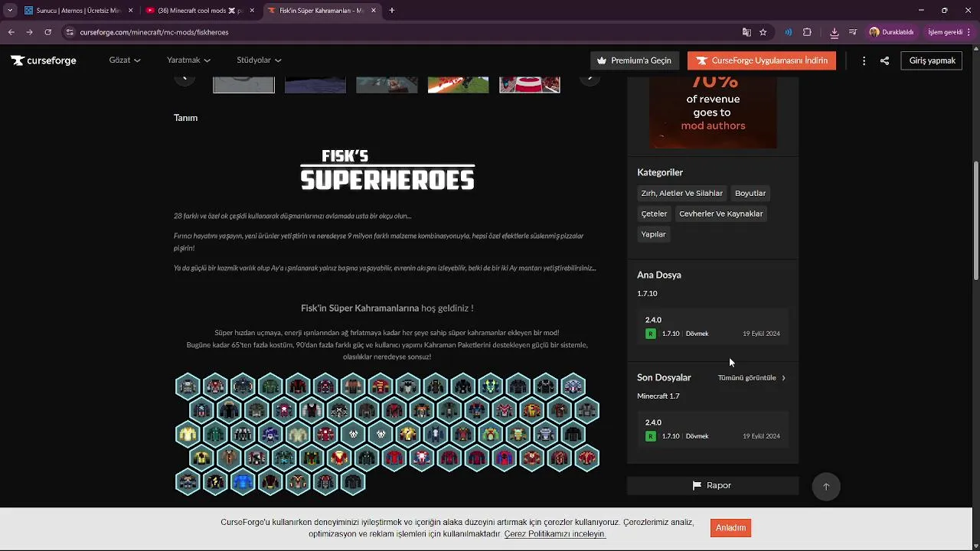This screenshot has height=551, width=980.
Task: Click the CurseForge logo
Action: point(44,60)
